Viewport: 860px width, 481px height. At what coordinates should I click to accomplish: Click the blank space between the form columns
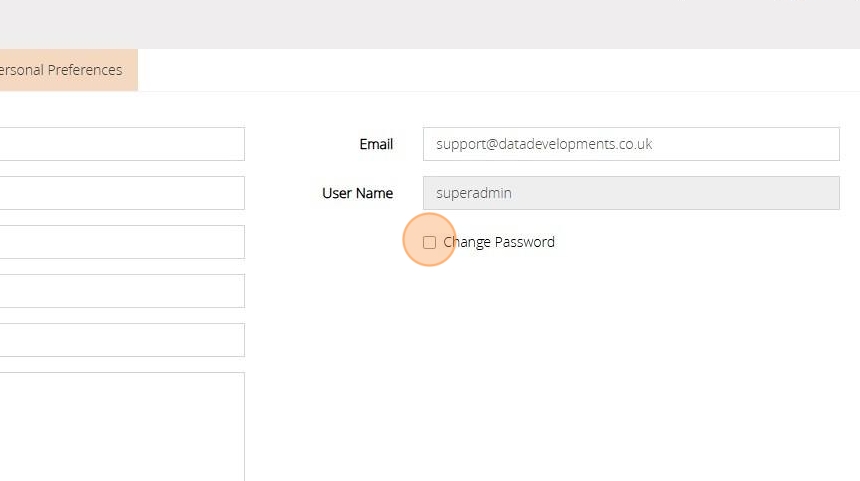[x=278, y=300]
